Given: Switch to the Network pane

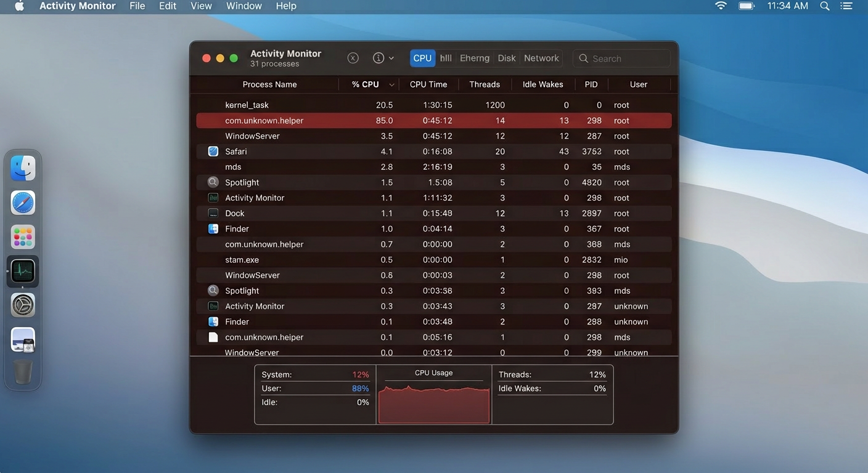Looking at the screenshot, I should (x=541, y=57).
